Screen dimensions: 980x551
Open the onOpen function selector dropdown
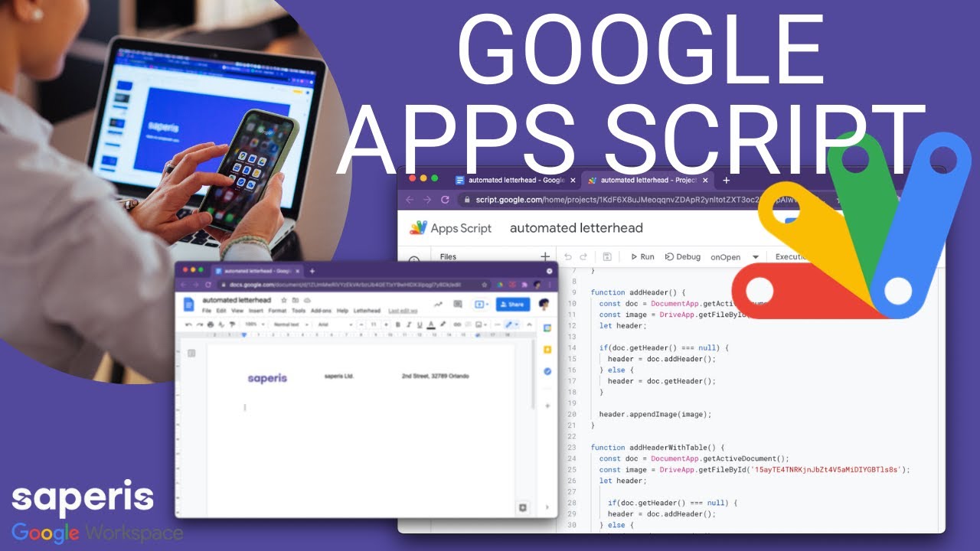734,257
